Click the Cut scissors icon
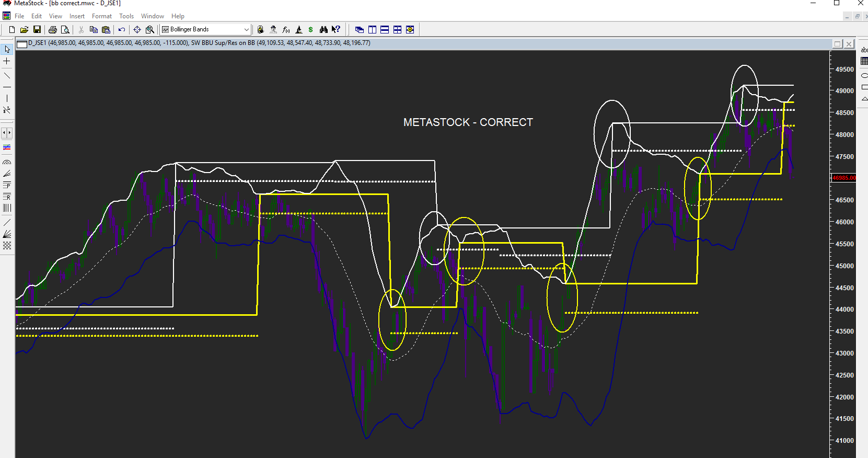Image resolution: width=868 pixels, height=458 pixels. coord(81,30)
